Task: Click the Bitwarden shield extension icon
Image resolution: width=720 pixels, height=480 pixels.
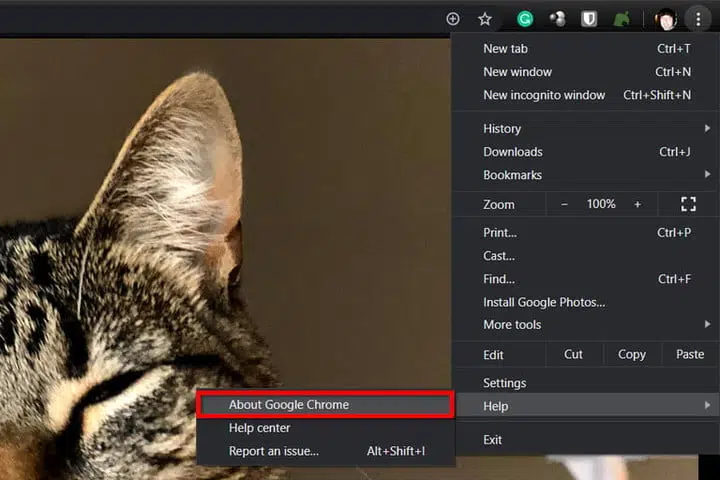Action: (589, 19)
